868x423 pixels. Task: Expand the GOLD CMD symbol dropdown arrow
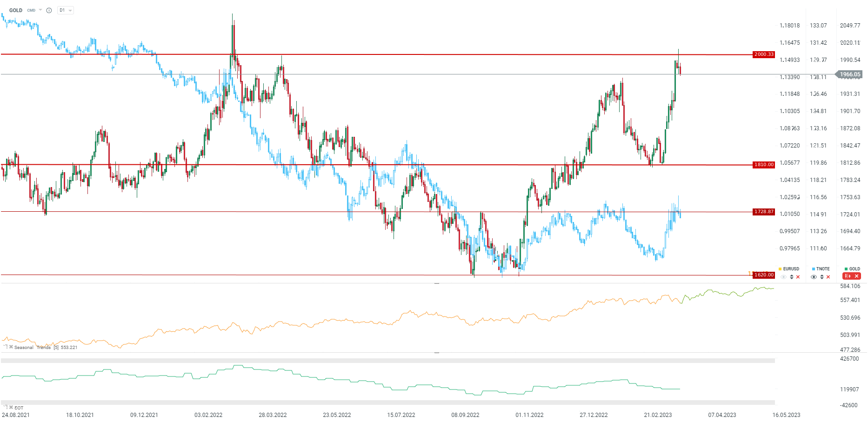[x=40, y=10]
